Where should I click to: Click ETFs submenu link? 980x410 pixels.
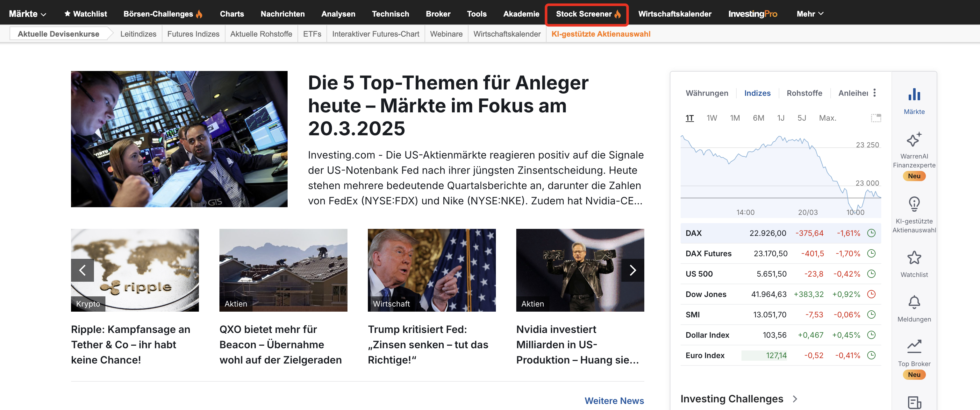[312, 34]
